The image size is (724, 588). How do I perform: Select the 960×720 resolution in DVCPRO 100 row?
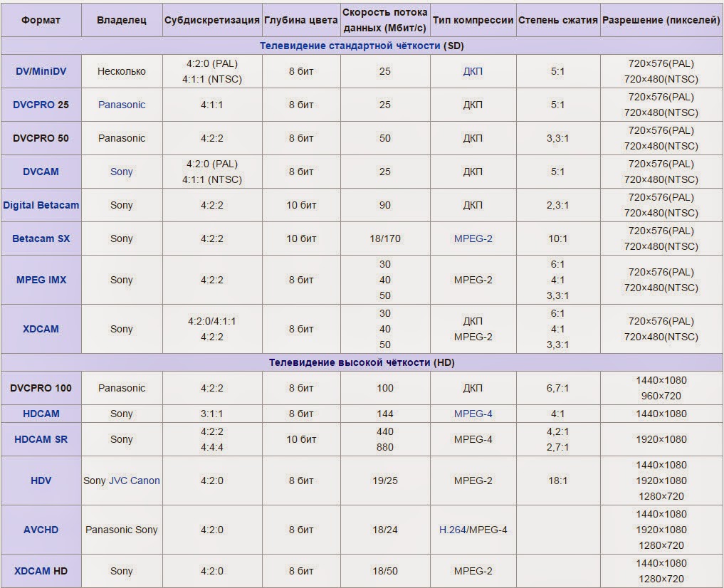(661, 396)
